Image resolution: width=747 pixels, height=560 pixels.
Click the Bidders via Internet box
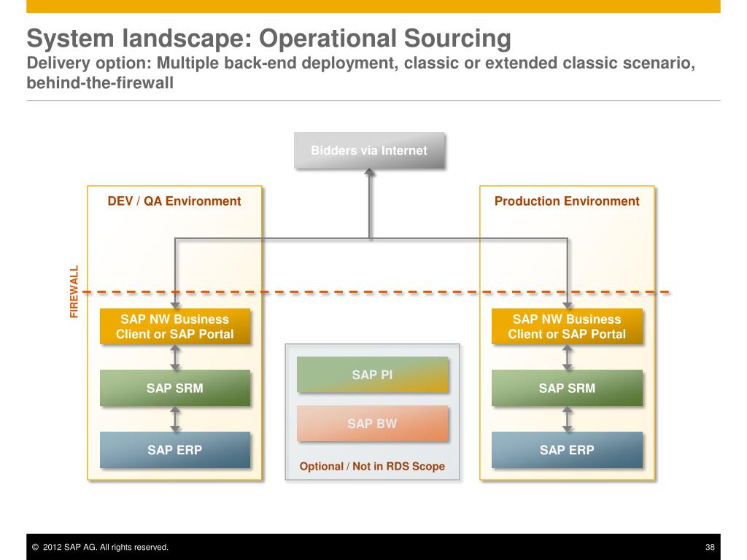click(369, 150)
